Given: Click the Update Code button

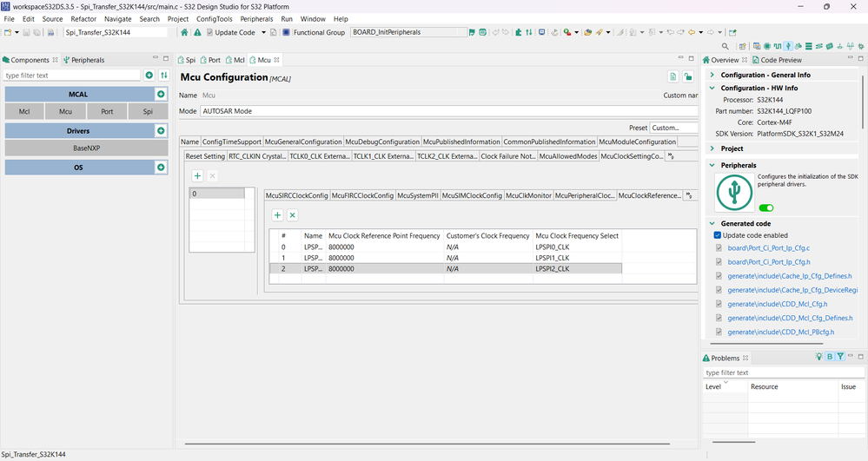Looking at the screenshot, I should click(231, 33).
